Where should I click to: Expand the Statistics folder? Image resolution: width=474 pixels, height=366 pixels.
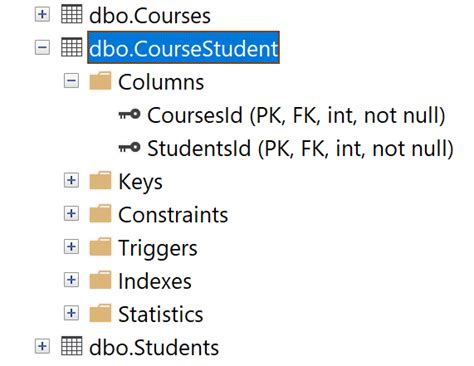tap(71, 313)
